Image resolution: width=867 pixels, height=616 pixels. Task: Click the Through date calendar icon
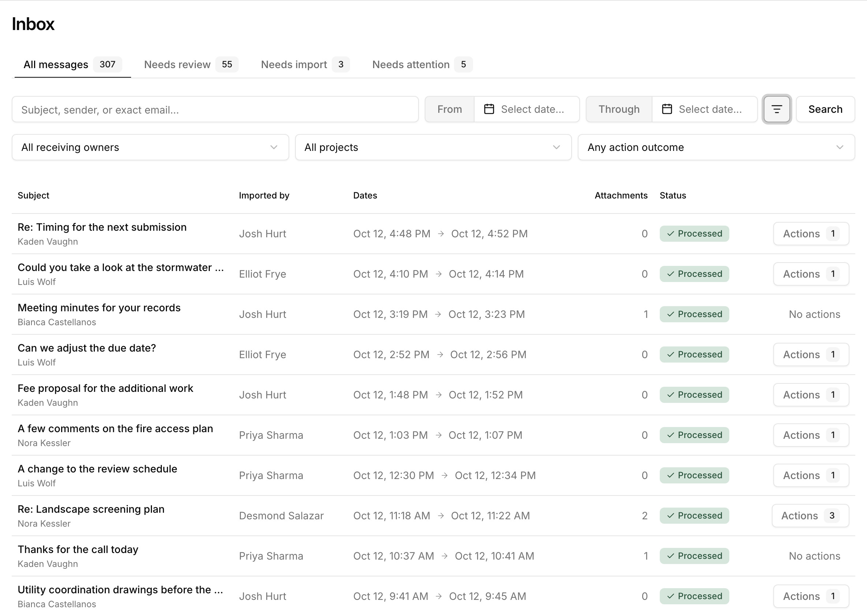(667, 109)
